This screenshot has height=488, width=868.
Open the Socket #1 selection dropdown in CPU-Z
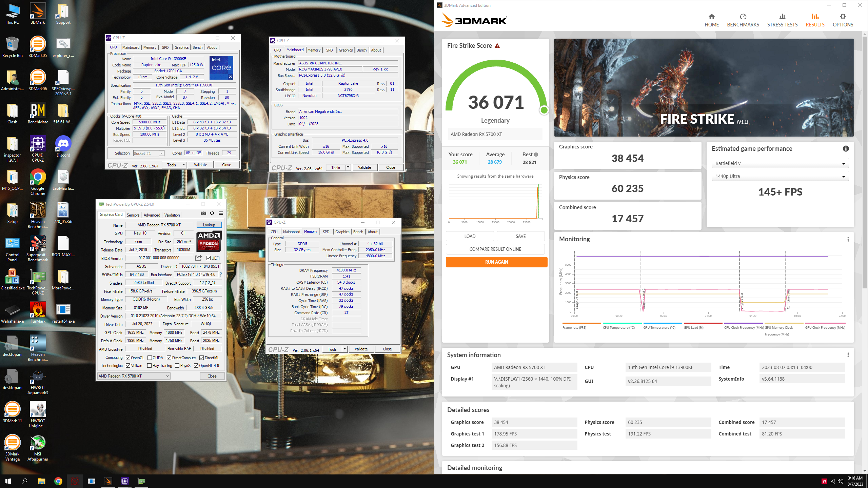[x=149, y=153]
